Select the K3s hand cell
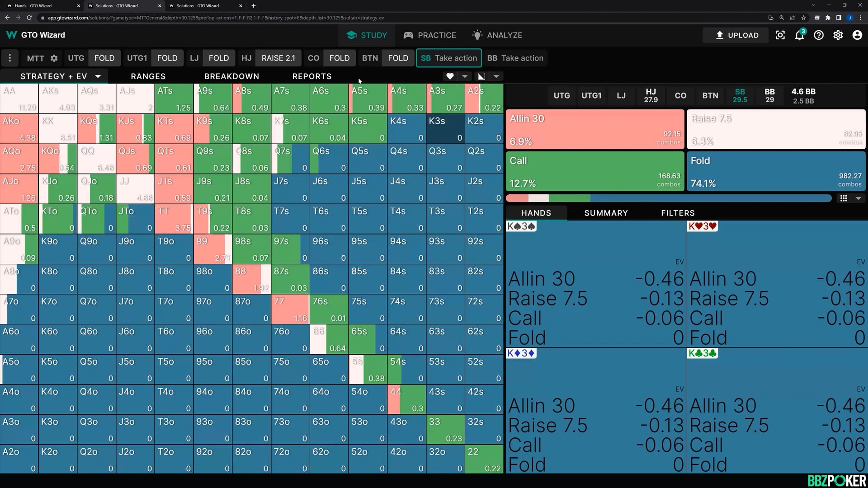 click(445, 128)
